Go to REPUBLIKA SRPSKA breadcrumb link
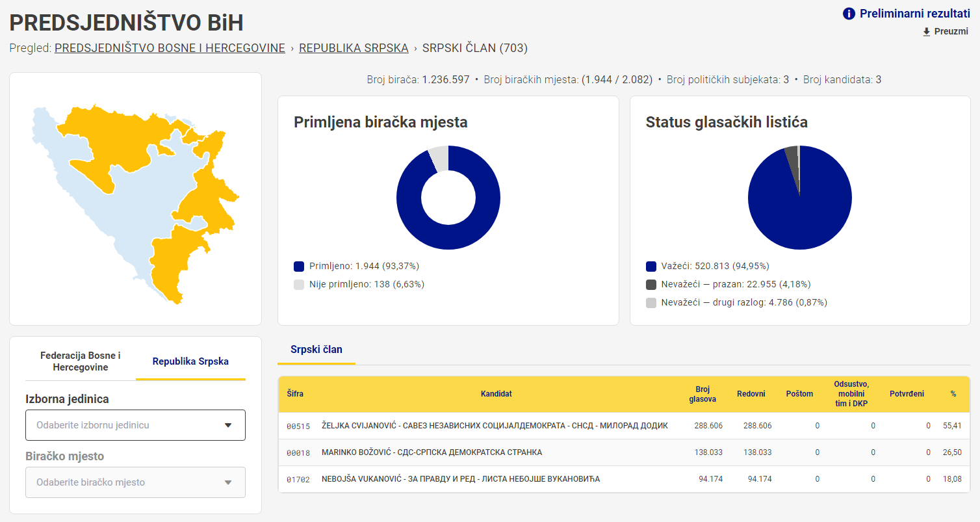This screenshot has width=980, height=522. tap(354, 48)
